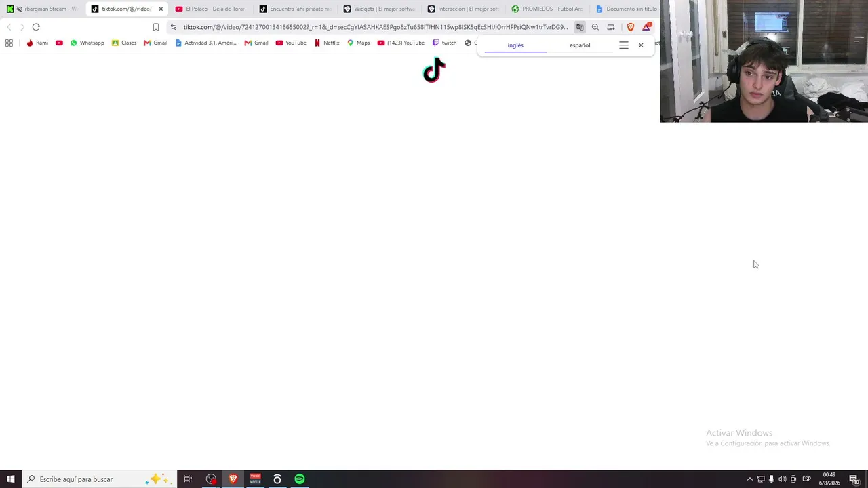Open Brave Shields lion icon
Screen dimensions: 868x488
(631, 27)
